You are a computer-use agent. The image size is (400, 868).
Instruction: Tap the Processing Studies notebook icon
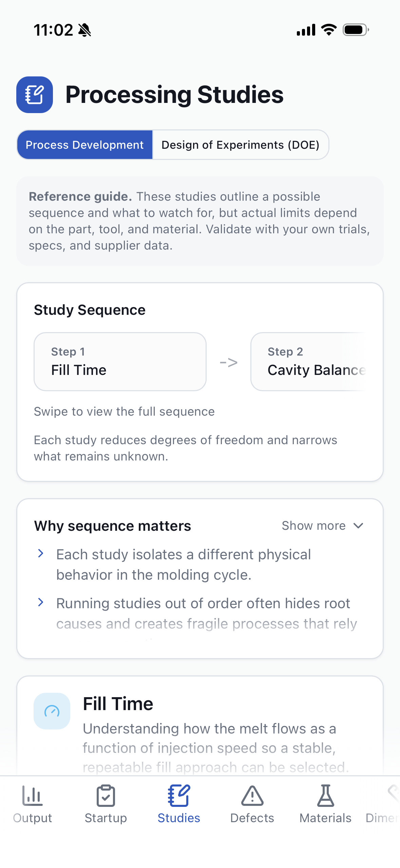tap(35, 95)
